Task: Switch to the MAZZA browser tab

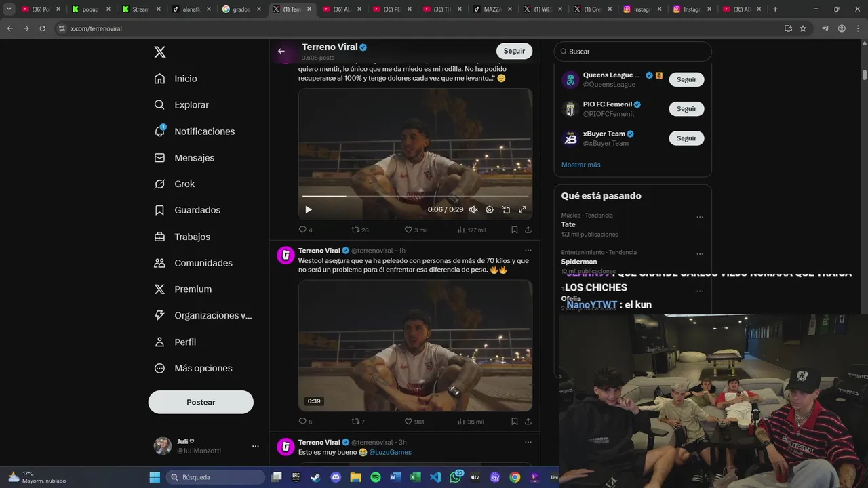Action: [492, 9]
